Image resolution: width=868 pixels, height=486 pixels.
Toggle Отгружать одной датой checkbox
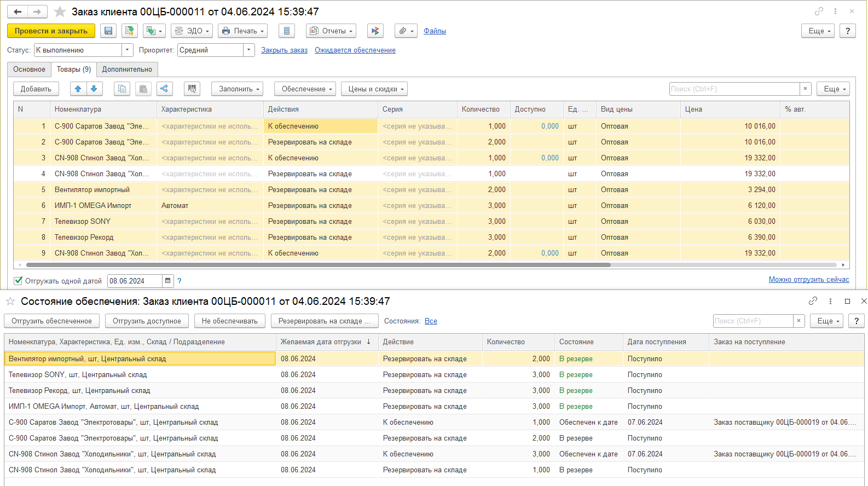pyautogui.click(x=18, y=281)
